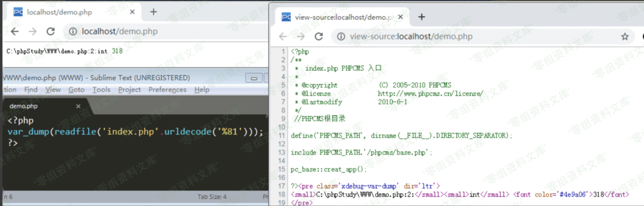This screenshot has width=644, height=206.
Task: Click site info icon in left address bar
Action: (73, 31)
